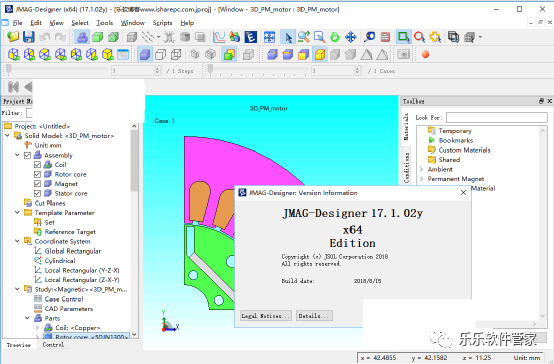Select the arrow pointer tool
The image size is (554, 364).
pyautogui.click(x=288, y=37)
